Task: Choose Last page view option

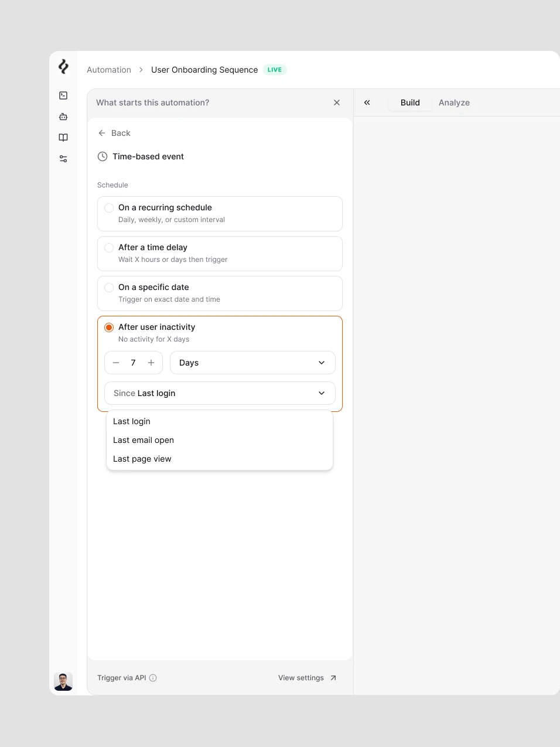Action: coord(220,459)
